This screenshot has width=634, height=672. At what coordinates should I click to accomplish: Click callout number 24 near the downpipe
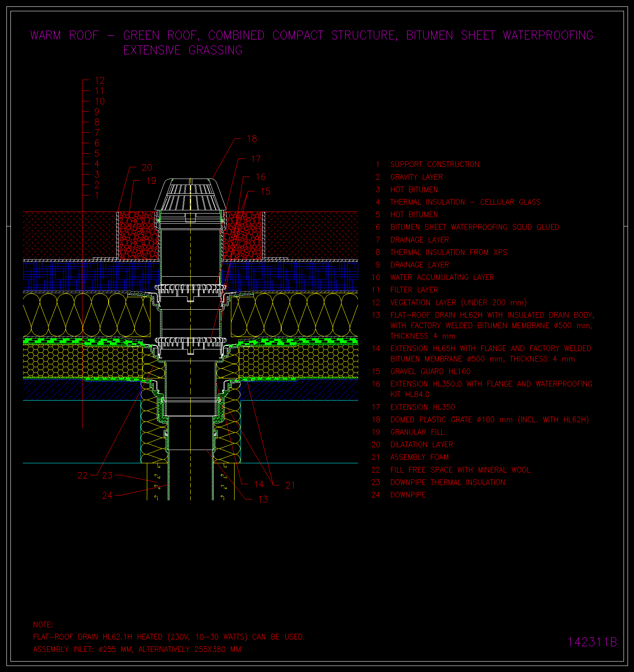[107, 496]
